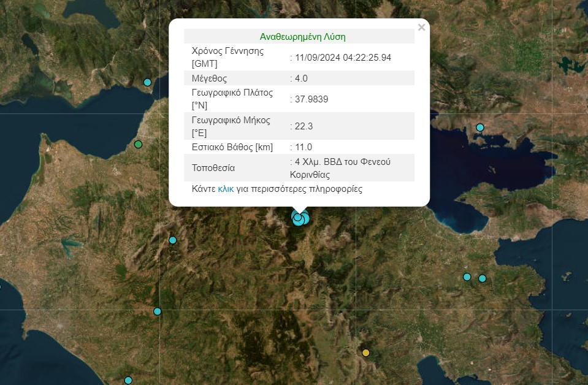The width and height of the screenshot is (588, 385).
Task: Select the cyan marker in the upper-left gulf
Action: pyautogui.click(x=147, y=82)
